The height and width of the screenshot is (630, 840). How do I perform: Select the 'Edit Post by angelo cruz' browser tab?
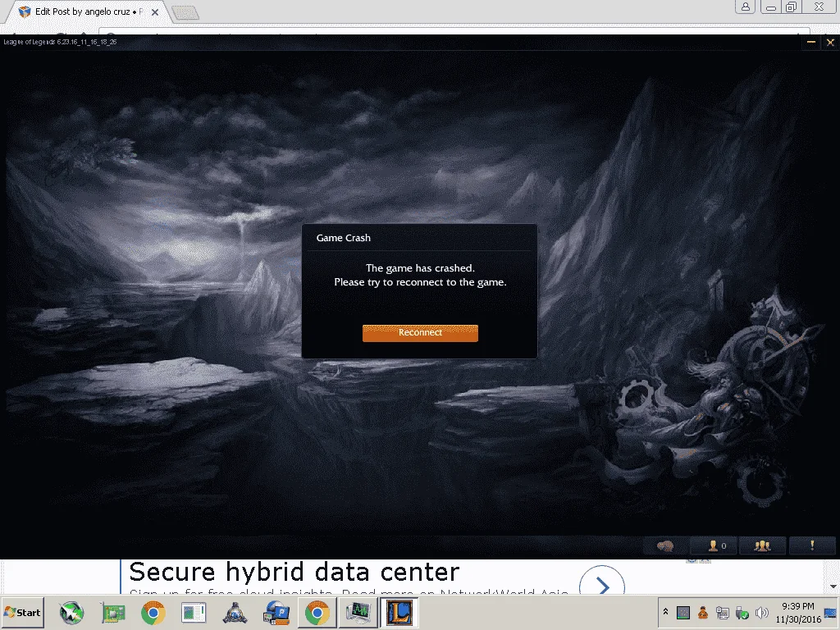pyautogui.click(x=85, y=11)
